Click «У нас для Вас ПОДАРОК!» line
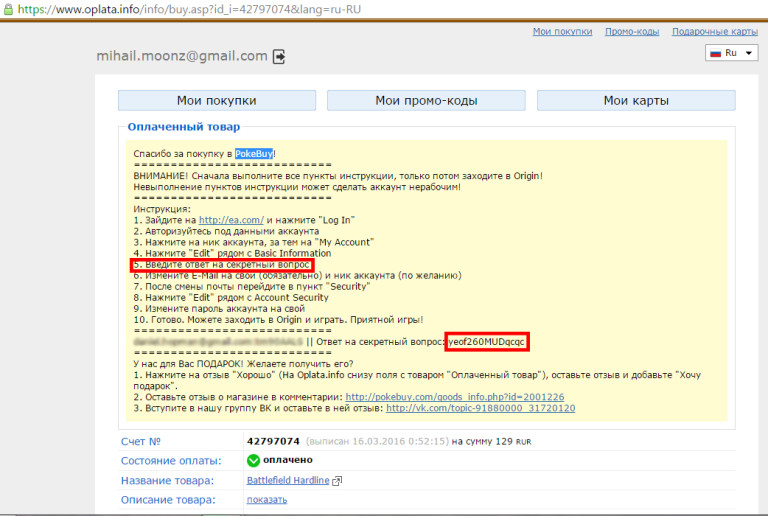Image resolution: width=768 pixels, height=516 pixels. [x=243, y=364]
